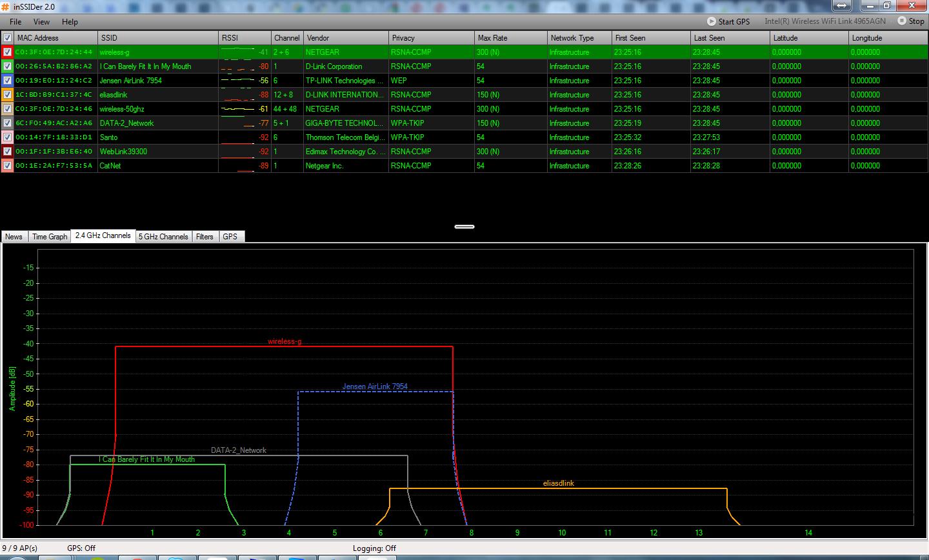The image size is (929, 560).
Task: Click the inSSIDer application icon in title bar
Action: [x=5, y=6]
